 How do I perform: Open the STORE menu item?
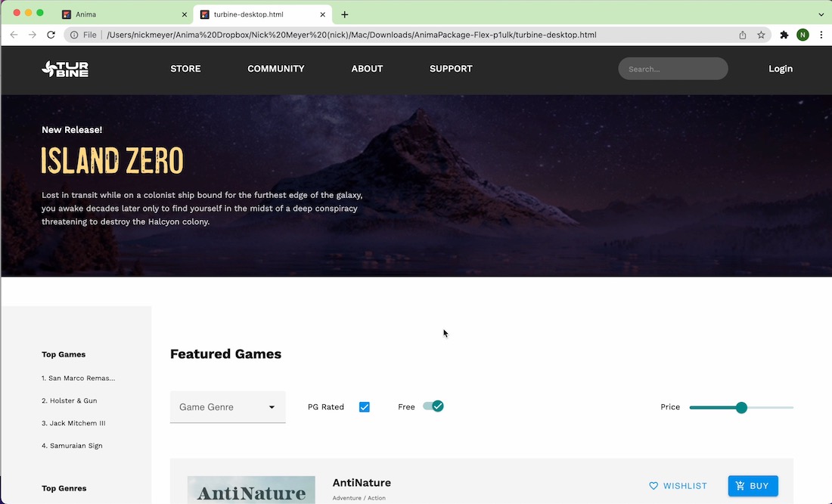pos(185,69)
